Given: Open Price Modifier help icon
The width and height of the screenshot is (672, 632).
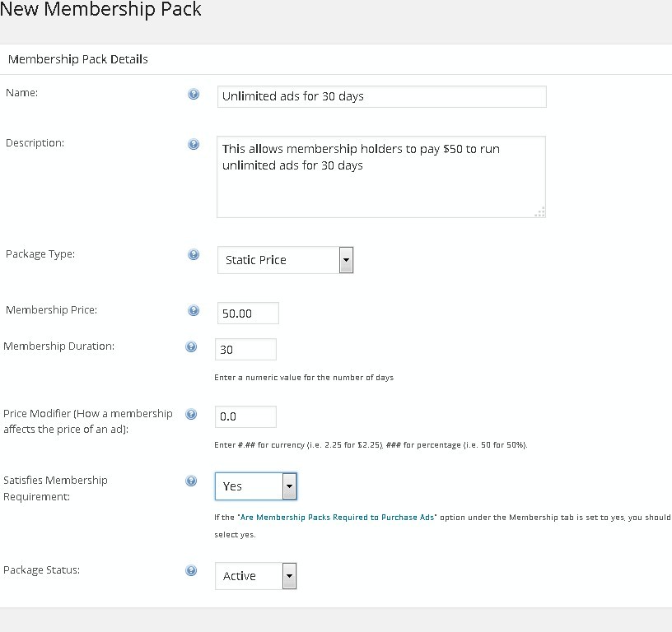Looking at the screenshot, I should click(x=191, y=414).
